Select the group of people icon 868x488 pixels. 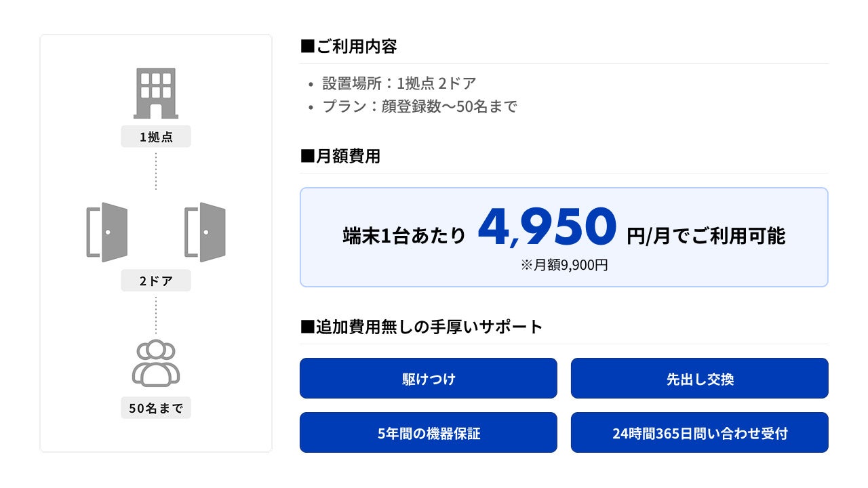156,363
